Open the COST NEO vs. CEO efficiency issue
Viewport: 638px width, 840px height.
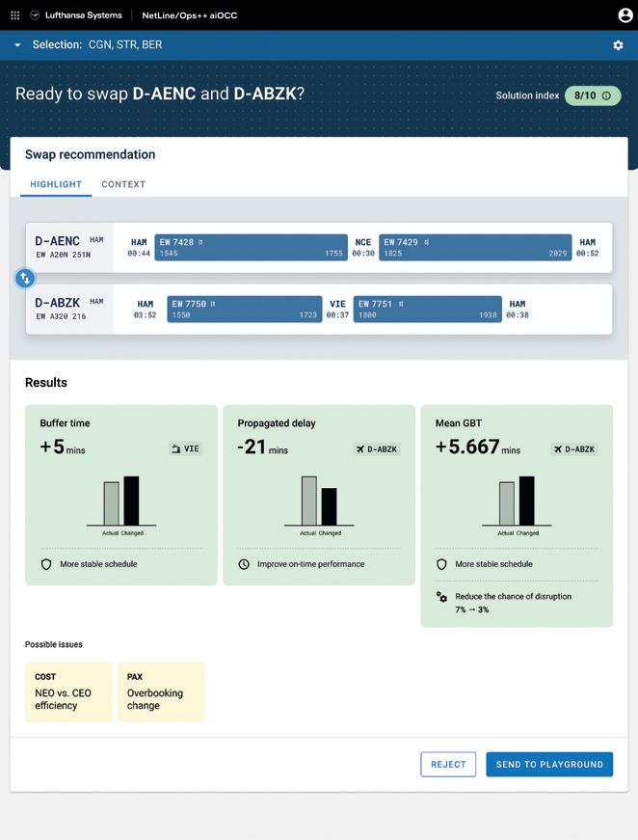click(68, 692)
